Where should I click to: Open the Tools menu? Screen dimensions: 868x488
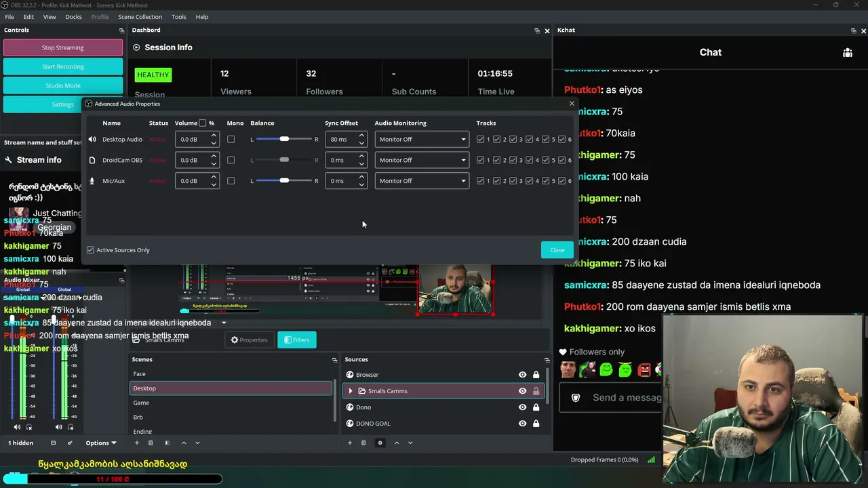point(179,17)
